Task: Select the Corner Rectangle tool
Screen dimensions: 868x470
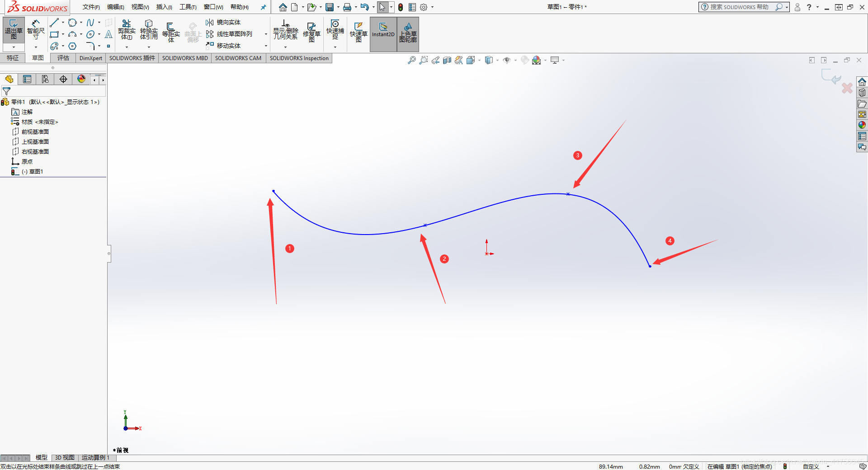Action: tap(54, 34)
